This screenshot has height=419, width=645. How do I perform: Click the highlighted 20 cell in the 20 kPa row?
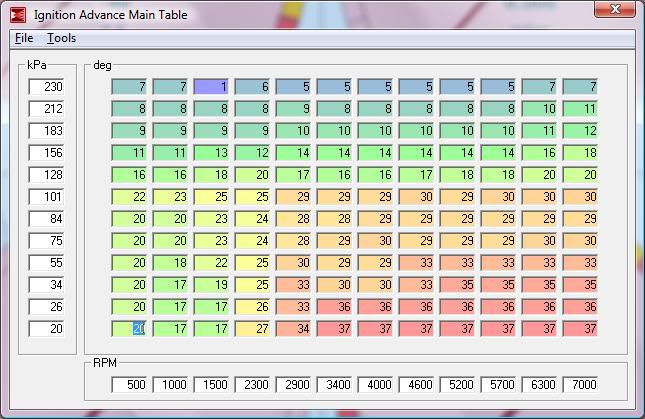click(129, 329)
